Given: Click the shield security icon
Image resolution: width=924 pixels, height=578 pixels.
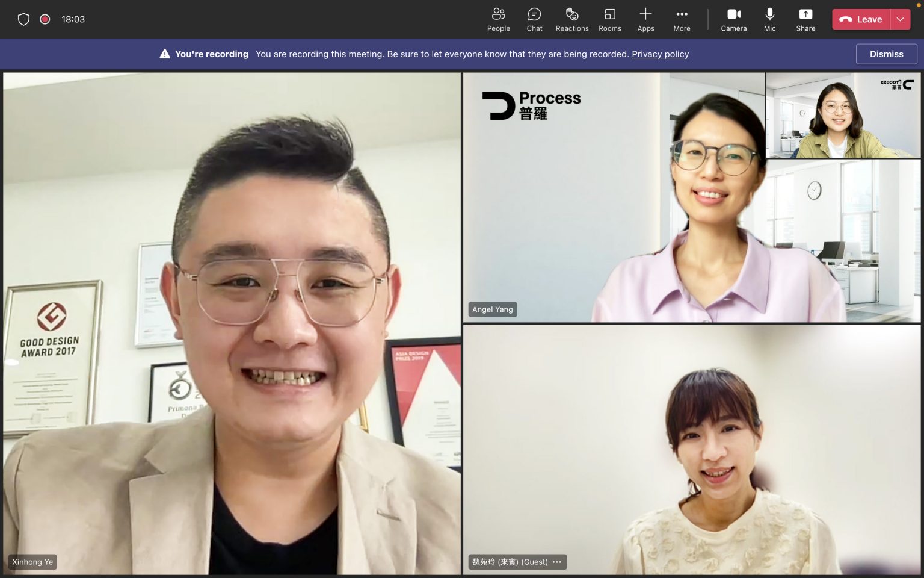Looking at the screenshot, I should pyautogui.click(x=23, y=19).
